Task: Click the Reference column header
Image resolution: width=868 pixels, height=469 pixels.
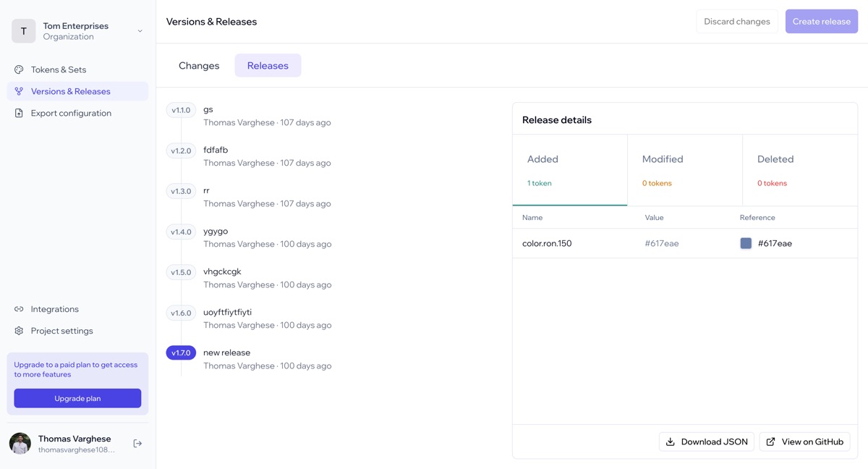Action: pos(757,217)
